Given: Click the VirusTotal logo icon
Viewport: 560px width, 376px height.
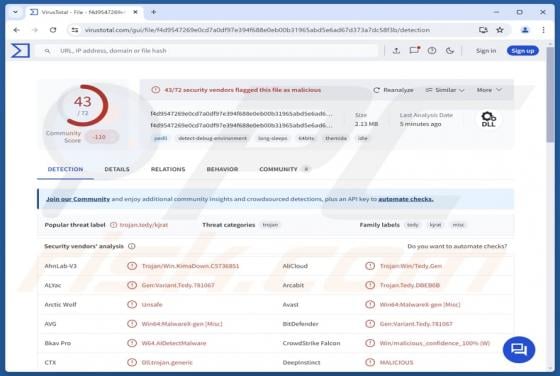Looking at the screenshot, I should click(x=20, y=50).
